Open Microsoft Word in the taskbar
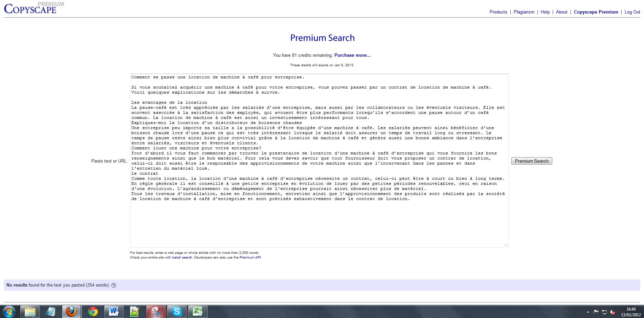 114,311
